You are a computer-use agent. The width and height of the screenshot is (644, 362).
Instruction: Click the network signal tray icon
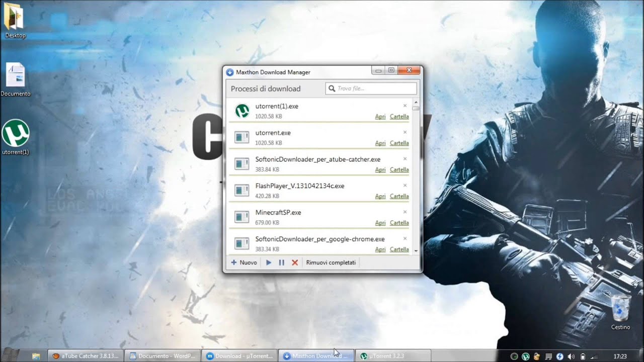(594, 356)
